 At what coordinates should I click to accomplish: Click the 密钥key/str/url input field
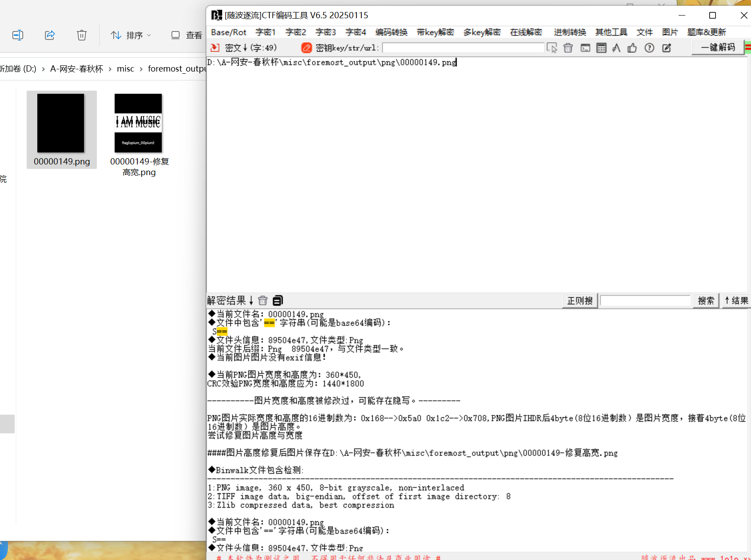[463, 48]
